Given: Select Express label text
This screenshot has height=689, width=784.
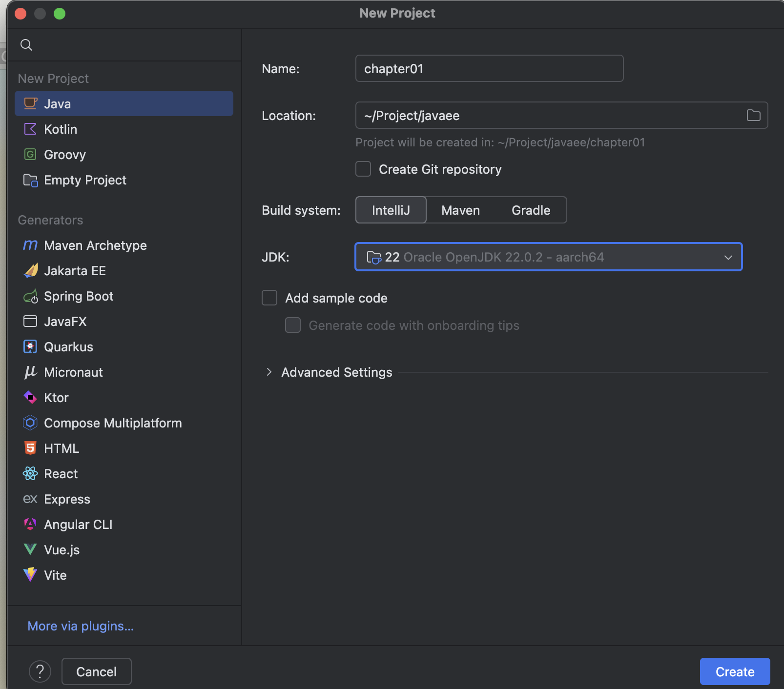Looking at the screenshot, I should point(67,499).
